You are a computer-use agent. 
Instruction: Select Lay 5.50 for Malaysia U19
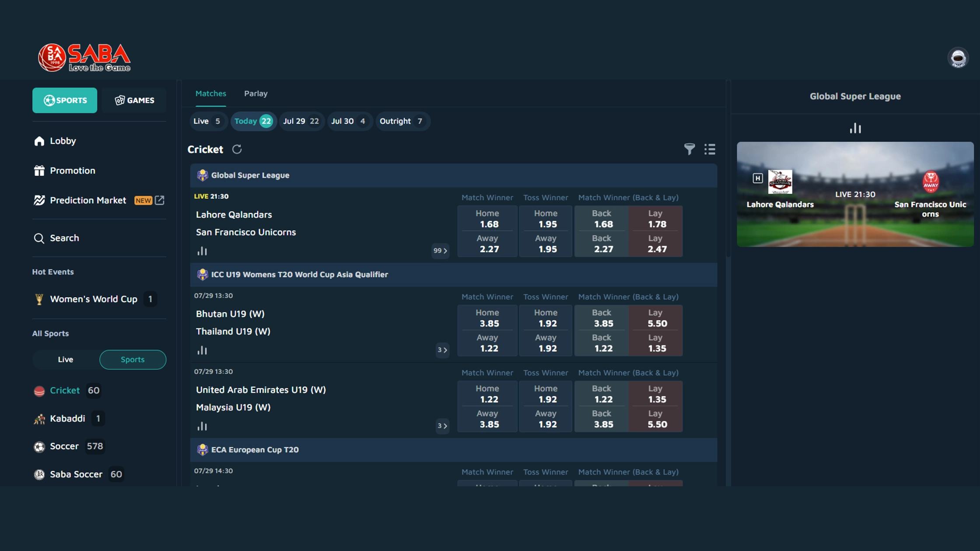pos(655,419)
